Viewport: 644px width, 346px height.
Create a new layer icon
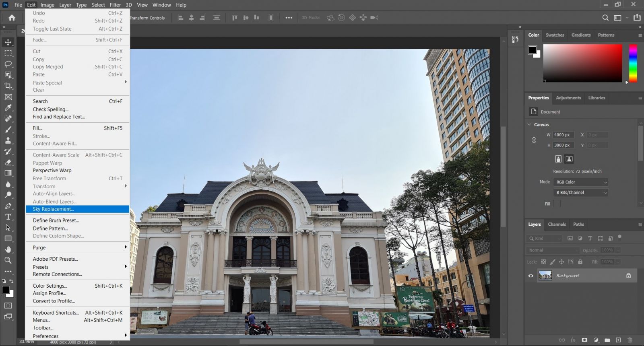point(618,340)
